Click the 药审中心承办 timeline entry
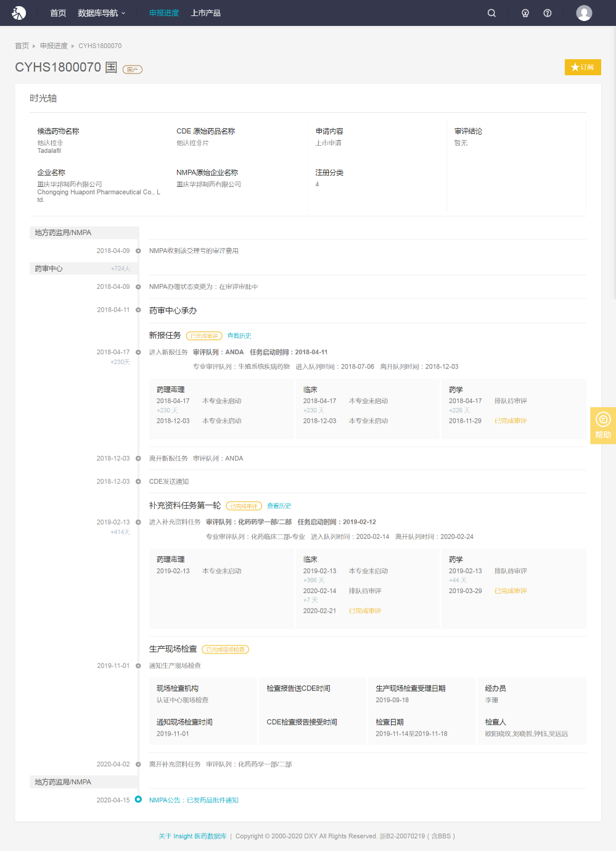Viewport: 616px width, 851px height. (x=173, y=310)
